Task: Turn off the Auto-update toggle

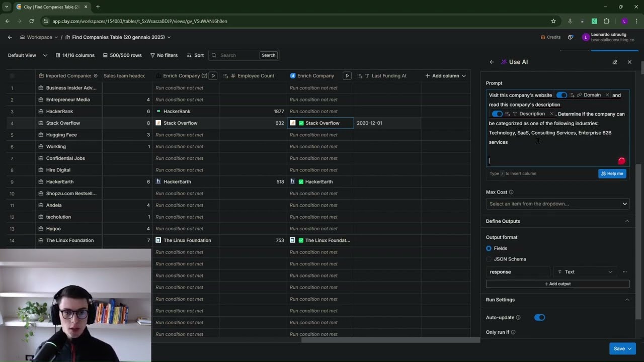Action: tap(539, 318)
